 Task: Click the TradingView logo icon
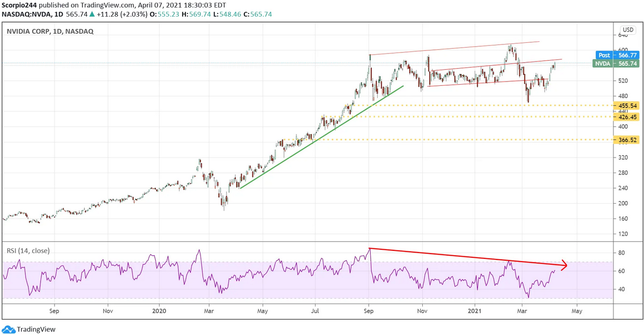point(8,329)
